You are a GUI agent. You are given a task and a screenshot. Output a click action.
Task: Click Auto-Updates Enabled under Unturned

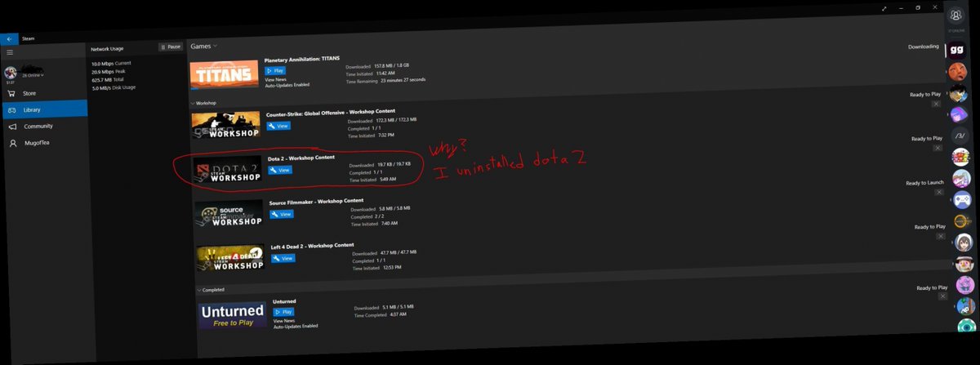296,327
